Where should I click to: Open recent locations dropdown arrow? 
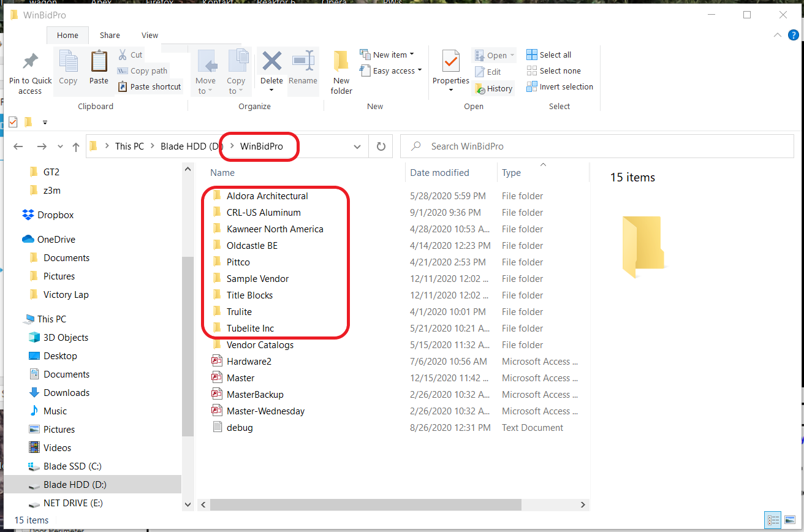click(x=59, y=146)
